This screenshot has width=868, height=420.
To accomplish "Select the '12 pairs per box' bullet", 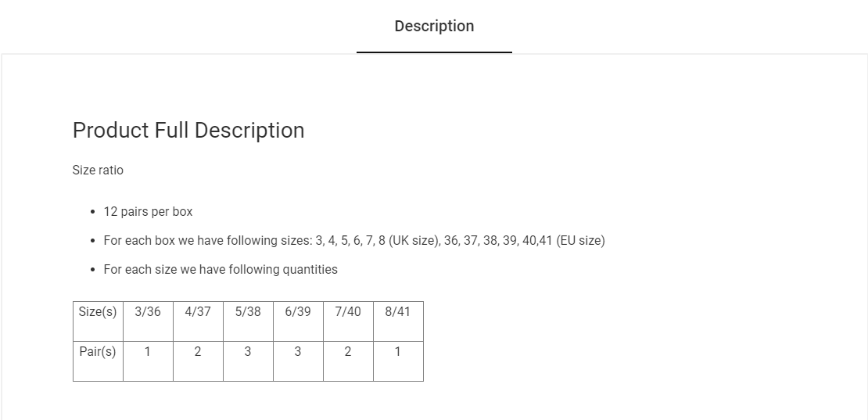I will point(148,212).
